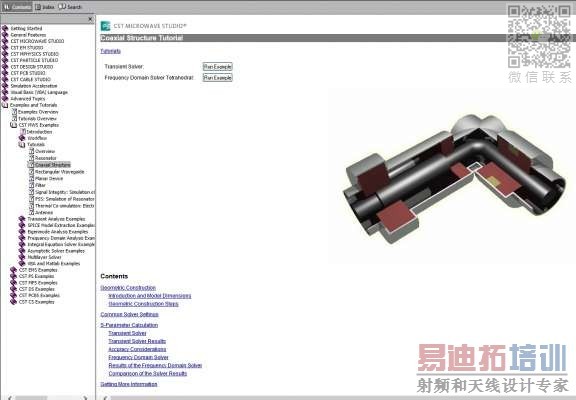The width and height of the screenshot is (576, 400).
Task: Open the Geometric Construction link
Action: click(128, 288)
